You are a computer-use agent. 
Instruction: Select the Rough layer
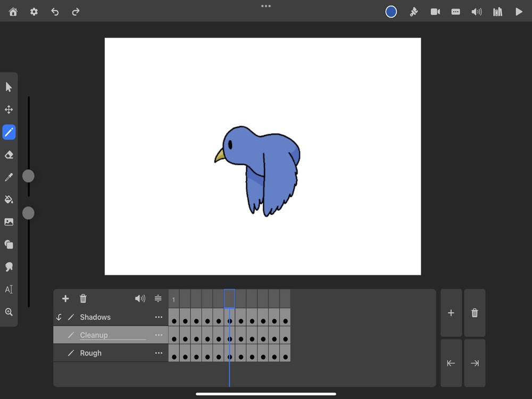(91, 353)
